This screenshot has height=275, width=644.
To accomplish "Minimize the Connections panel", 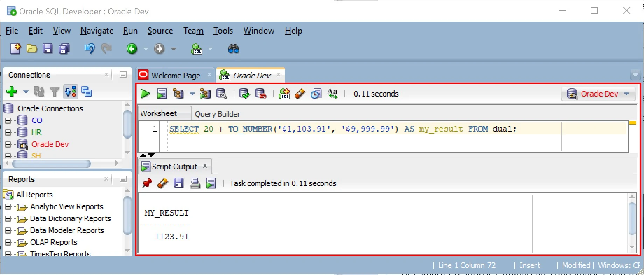I will coord(123,75).
